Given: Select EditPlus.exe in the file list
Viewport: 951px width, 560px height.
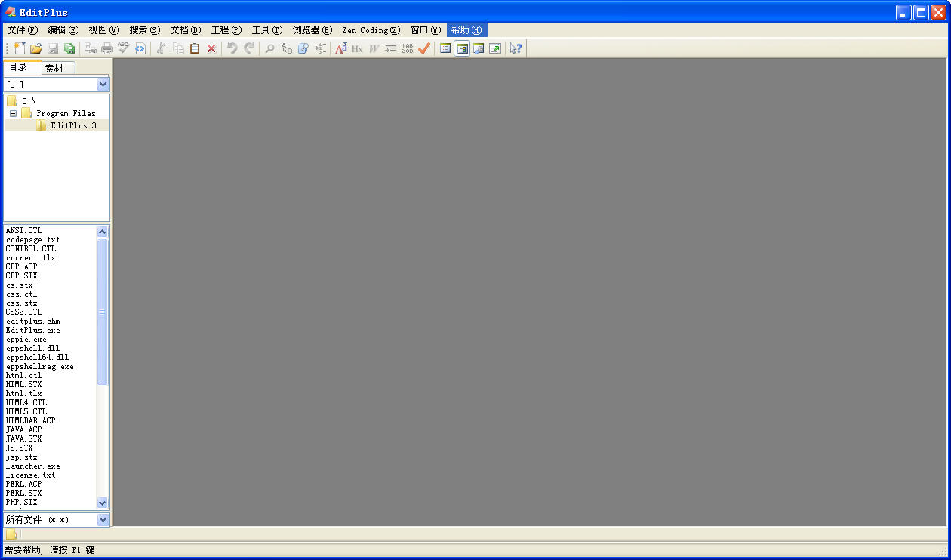Looking at the screenshot, I should (x=33, y=330).
